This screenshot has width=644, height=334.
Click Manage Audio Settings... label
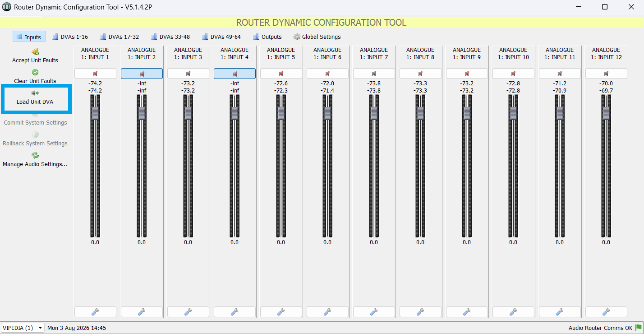35,164
